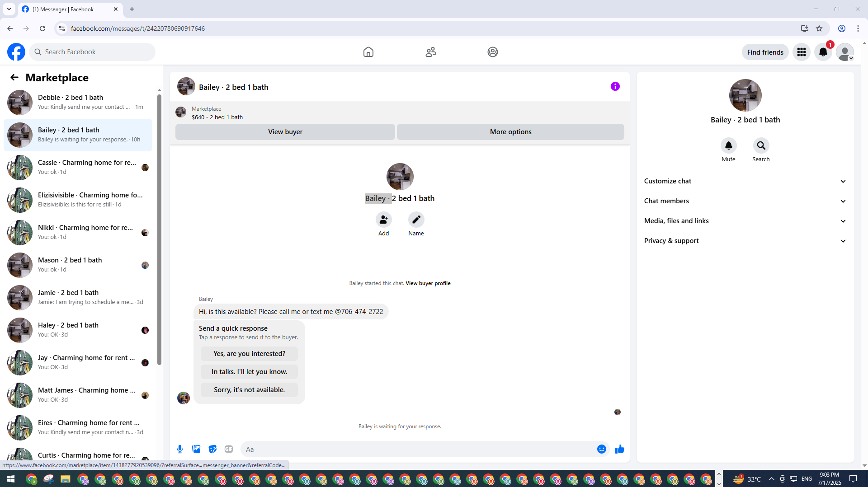
Task: Click the conversation list scrollbar
Action: (159, 229)
